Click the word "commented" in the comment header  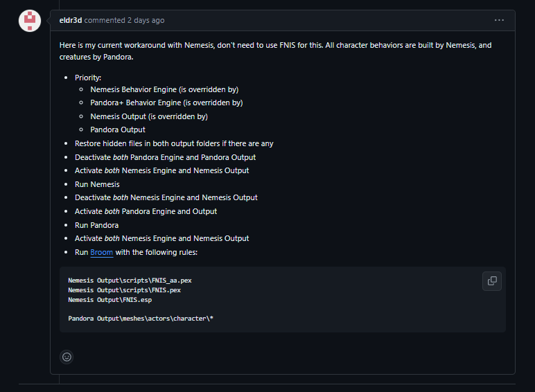click(105, 21)
